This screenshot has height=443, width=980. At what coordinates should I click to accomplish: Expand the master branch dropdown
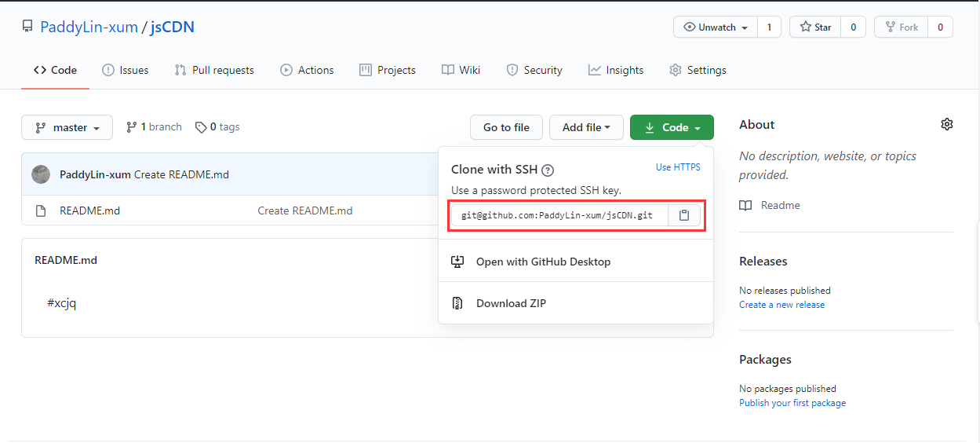pyautogui.click(x=67, y=127)
